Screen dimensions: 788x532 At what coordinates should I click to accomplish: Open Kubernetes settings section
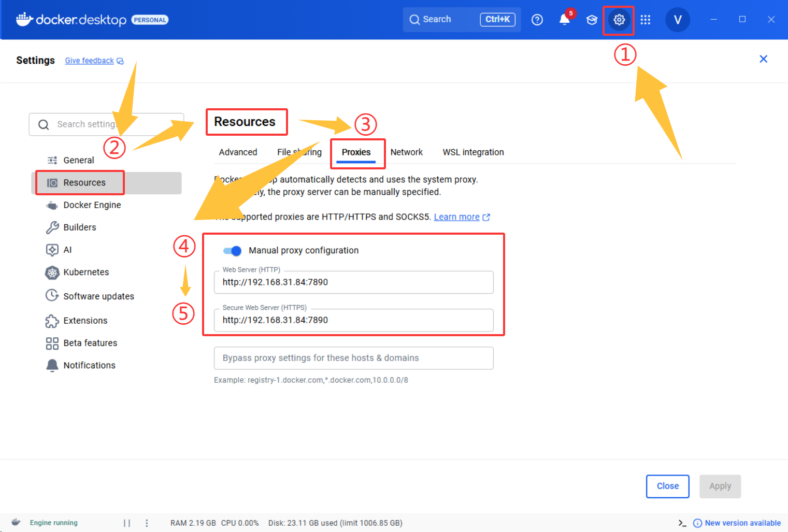86,272
